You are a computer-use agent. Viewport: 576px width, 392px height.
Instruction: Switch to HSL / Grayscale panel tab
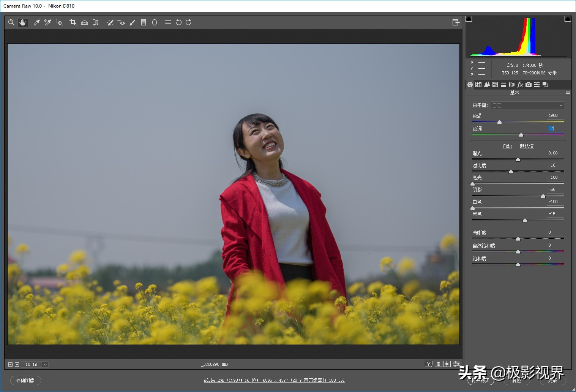[x=495, y=85]
